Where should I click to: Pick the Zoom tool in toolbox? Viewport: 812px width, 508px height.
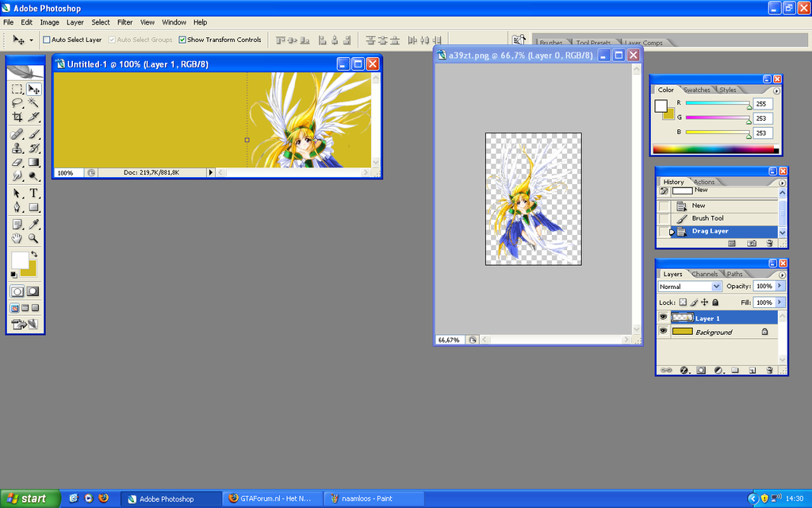point(33,238)
